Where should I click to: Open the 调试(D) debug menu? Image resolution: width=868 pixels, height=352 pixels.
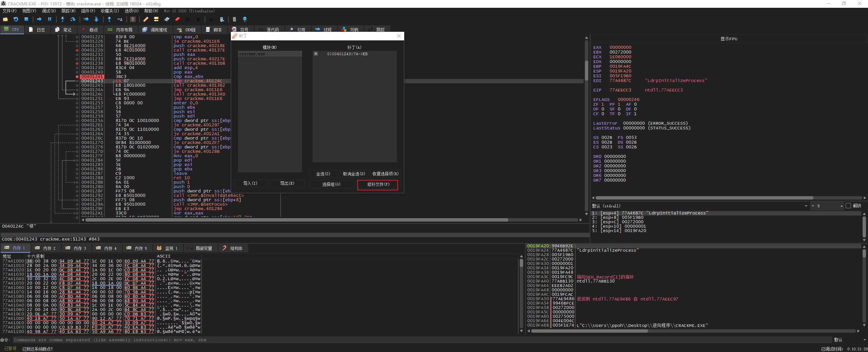coord(48,11)
